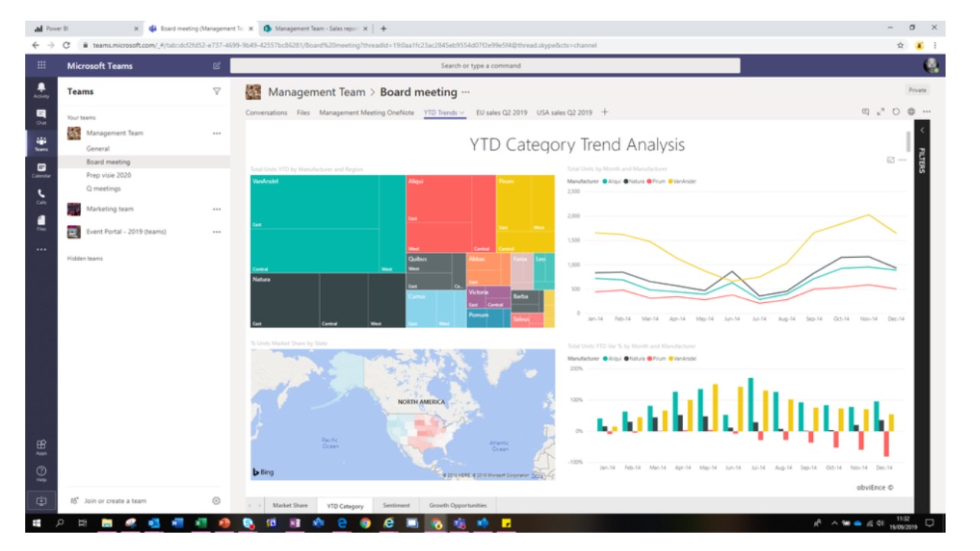Open Marketing team more options ellipsis

(x=217, y=209)
